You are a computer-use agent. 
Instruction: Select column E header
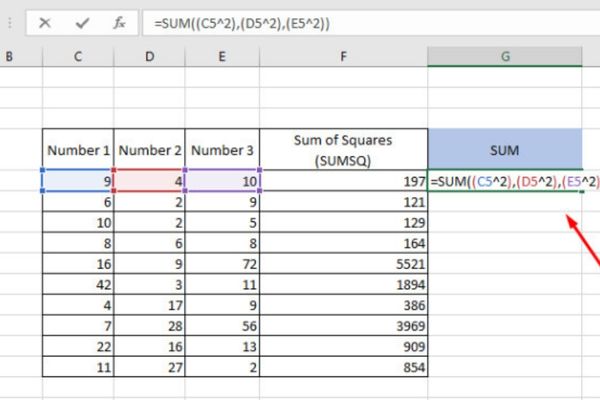click(222, 57)
